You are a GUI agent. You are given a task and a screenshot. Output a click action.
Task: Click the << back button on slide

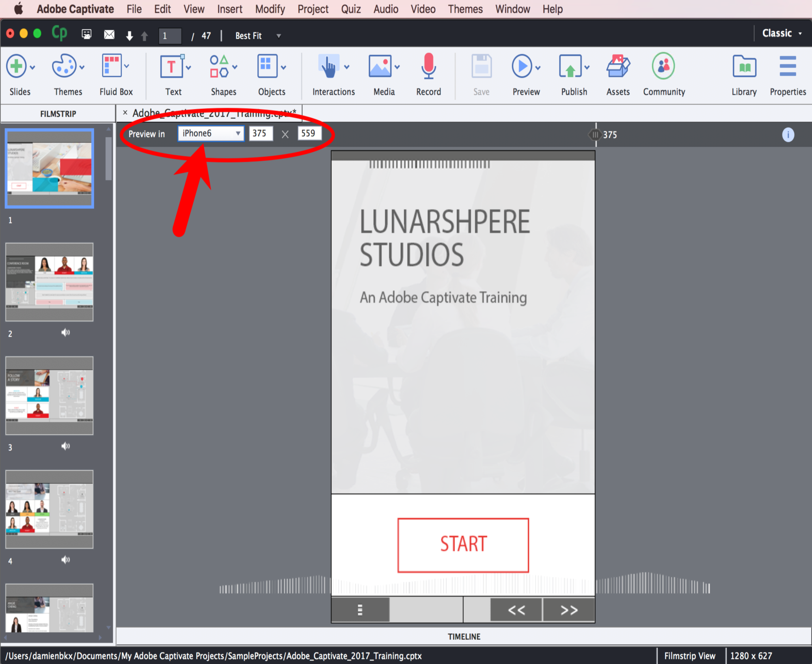point(516,610)
